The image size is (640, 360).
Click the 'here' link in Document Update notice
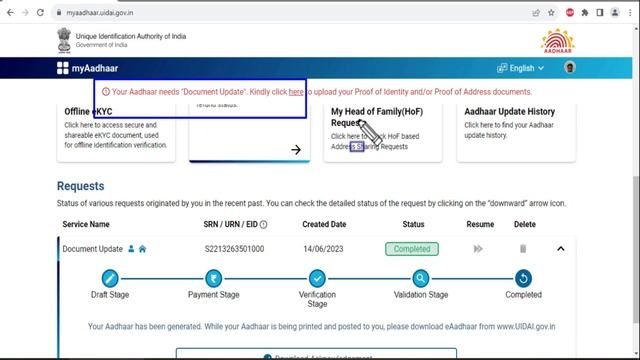tap(296, 92)
